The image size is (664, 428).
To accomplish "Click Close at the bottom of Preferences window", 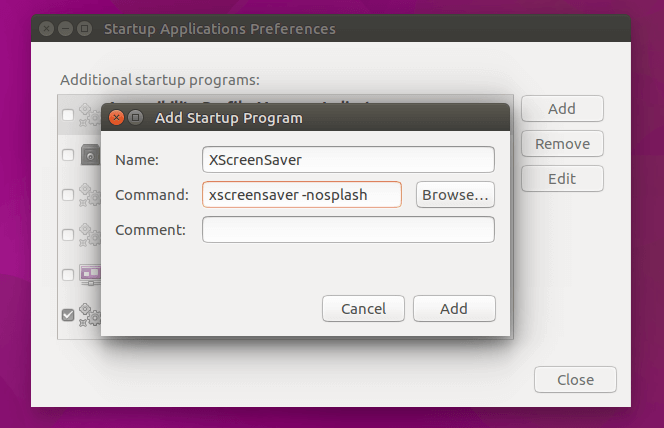I will pos(575,380).
